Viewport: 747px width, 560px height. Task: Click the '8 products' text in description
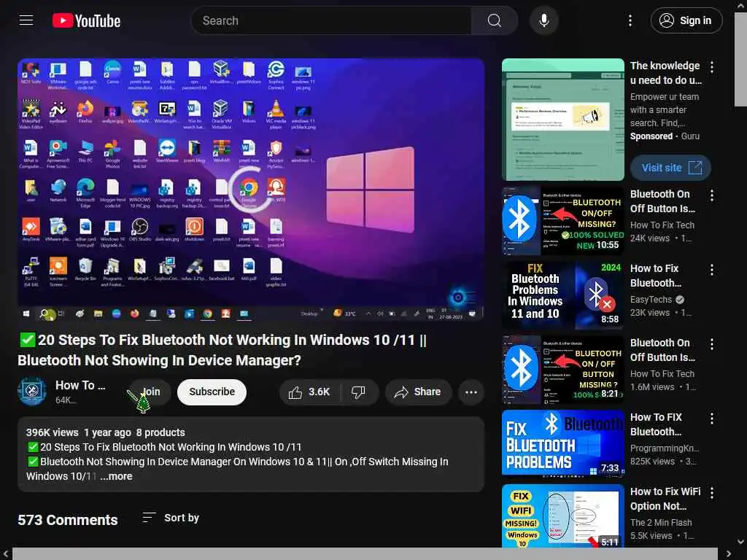coord(160,432)
